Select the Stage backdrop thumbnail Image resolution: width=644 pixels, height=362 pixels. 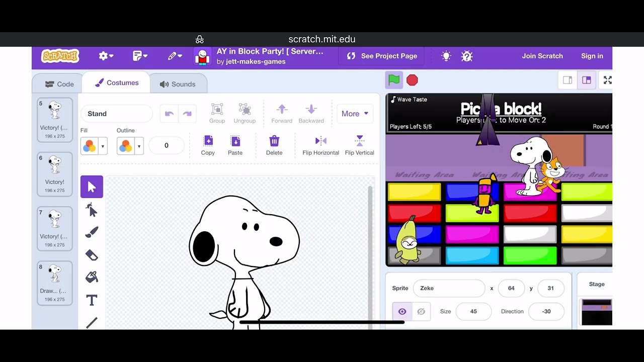597,312
